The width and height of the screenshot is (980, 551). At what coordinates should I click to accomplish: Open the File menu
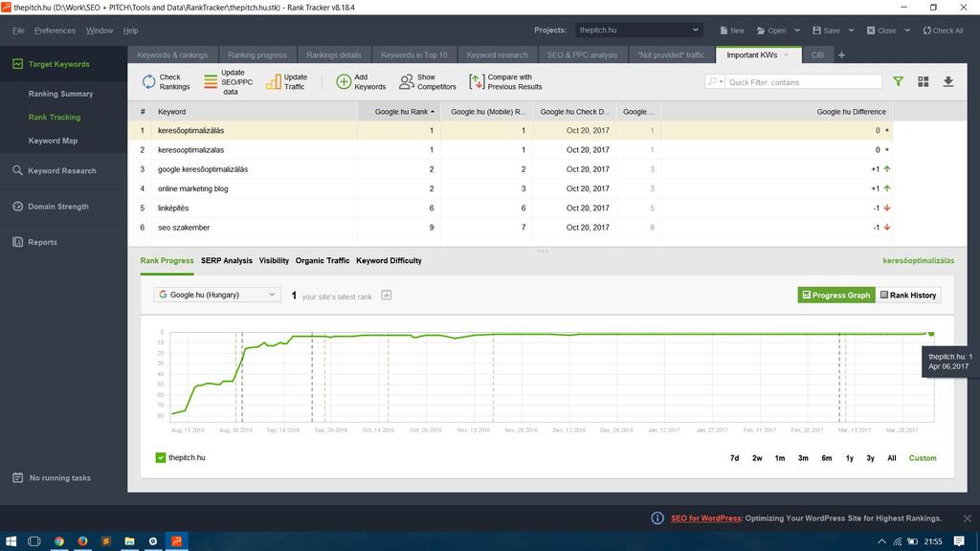click(x=18, y=30)
